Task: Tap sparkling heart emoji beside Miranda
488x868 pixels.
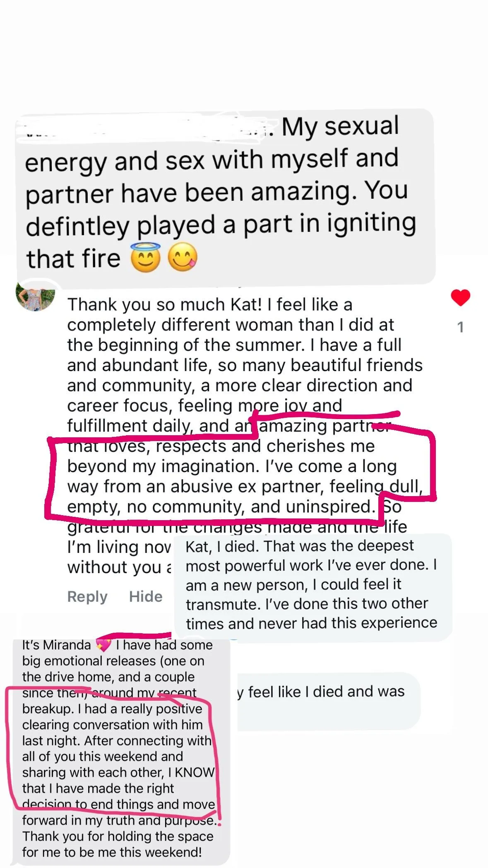Action: (103, 645)
